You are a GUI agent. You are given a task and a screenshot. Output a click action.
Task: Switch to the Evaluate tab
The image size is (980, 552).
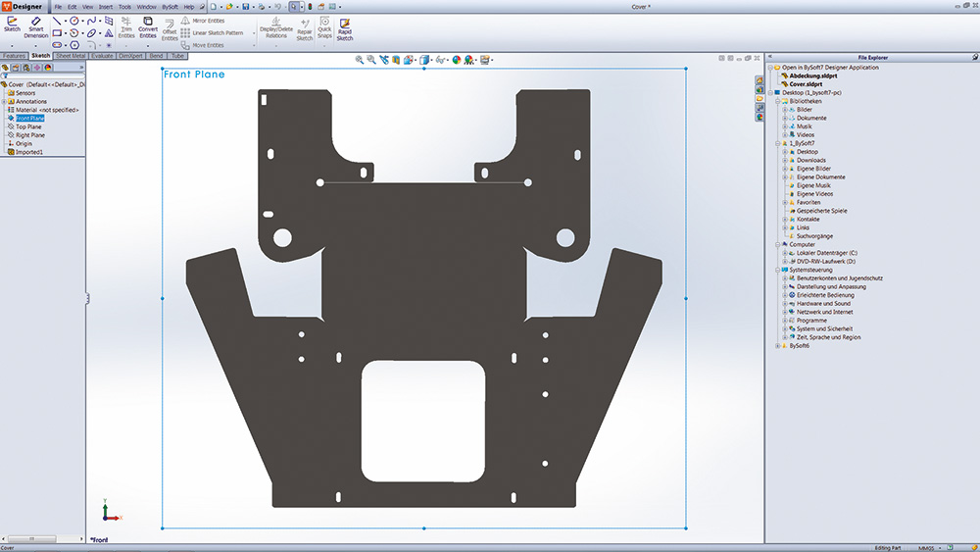102,56
